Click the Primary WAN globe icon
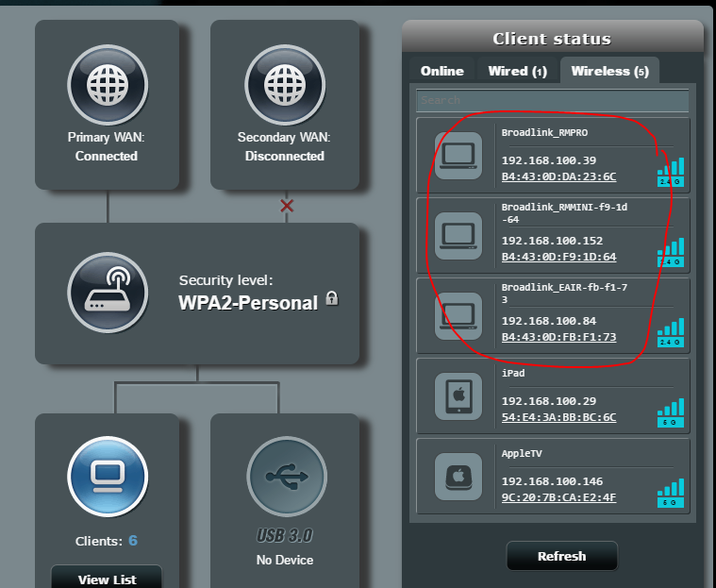The width and height of the screenshot is (716, 588). 108,85
